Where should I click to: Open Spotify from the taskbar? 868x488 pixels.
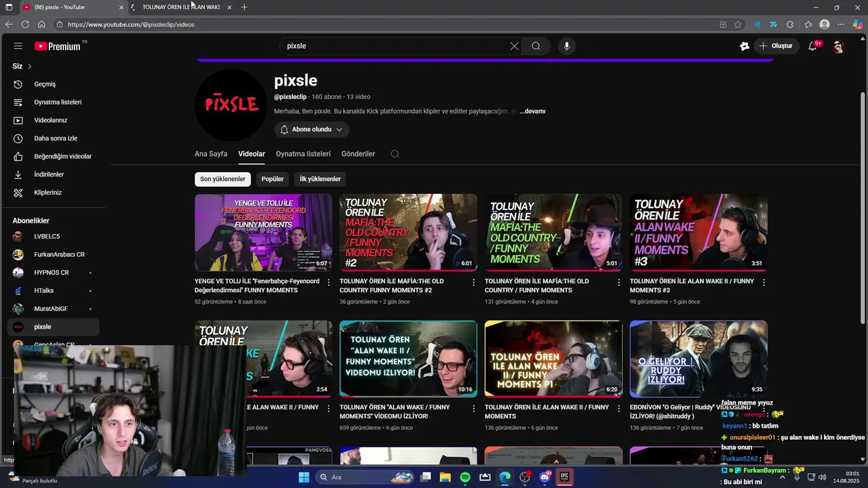[x=465, y=477]
